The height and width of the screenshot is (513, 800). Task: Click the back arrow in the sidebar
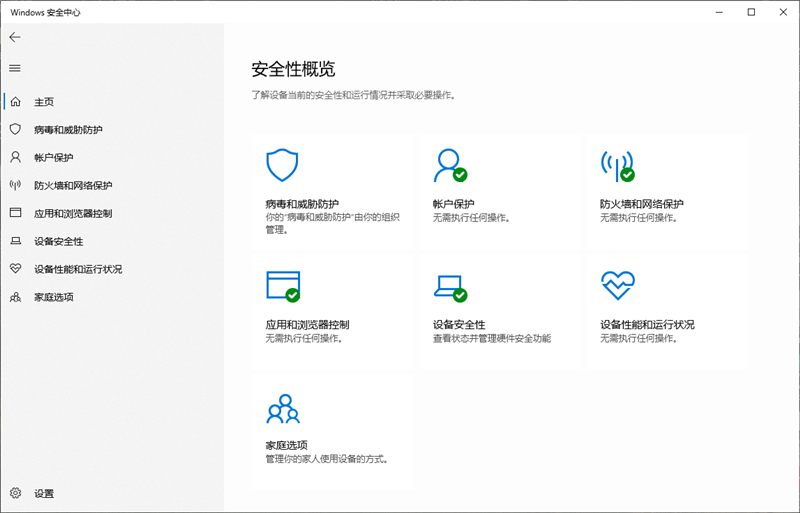point(15,37)
